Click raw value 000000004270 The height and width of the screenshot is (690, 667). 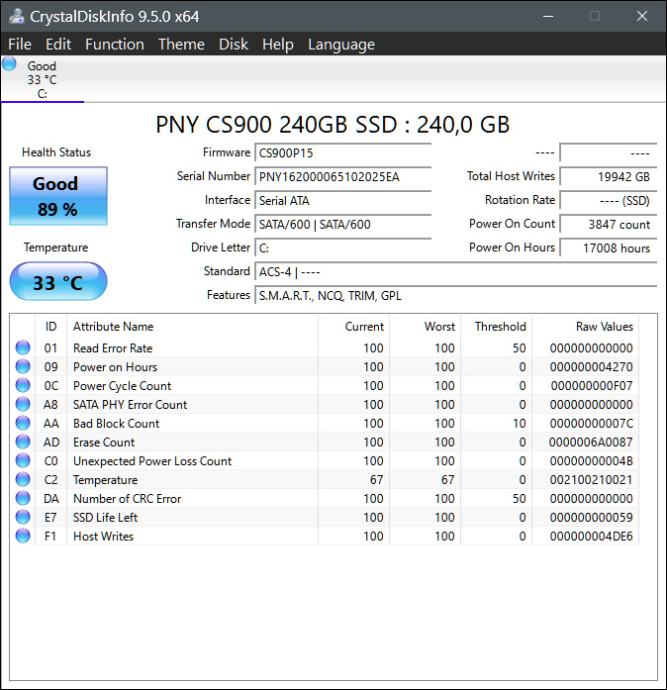click(591, 367)
